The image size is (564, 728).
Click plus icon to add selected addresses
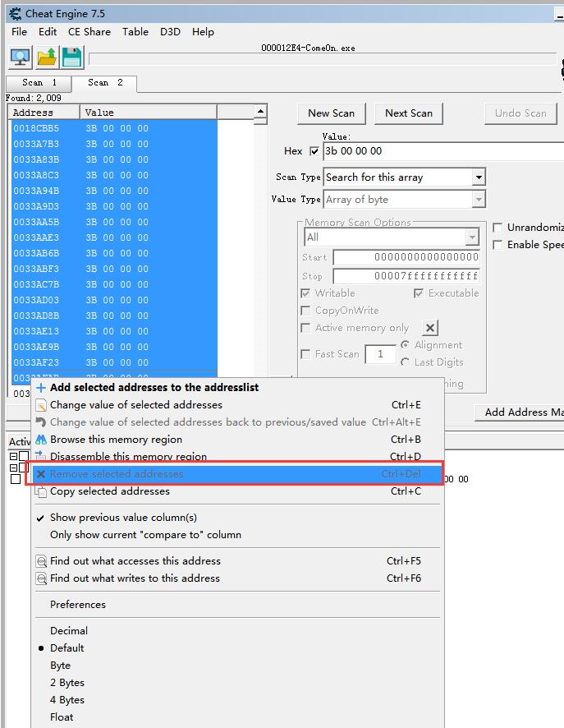coord(41,387)
